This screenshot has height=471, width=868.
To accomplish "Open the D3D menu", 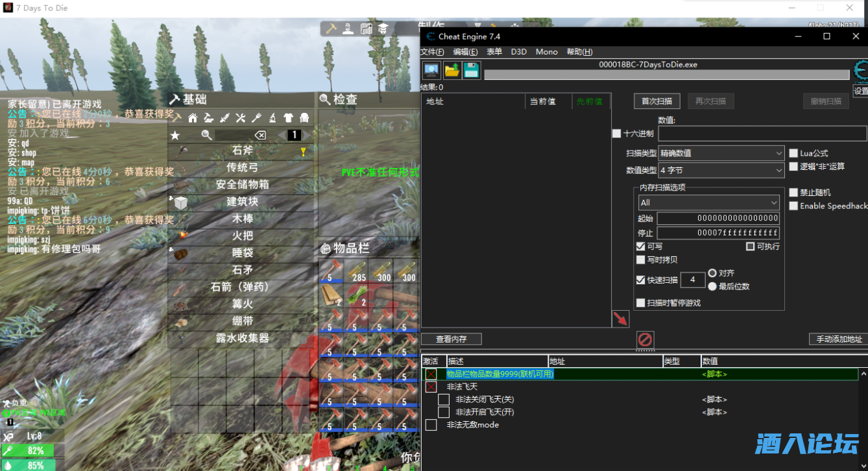I will point(519,52).
